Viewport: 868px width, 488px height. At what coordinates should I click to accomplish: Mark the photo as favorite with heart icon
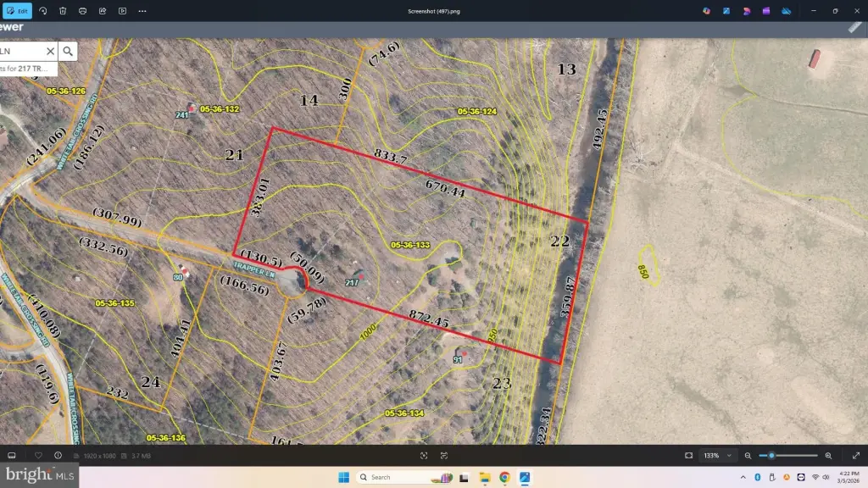(38, 456)
